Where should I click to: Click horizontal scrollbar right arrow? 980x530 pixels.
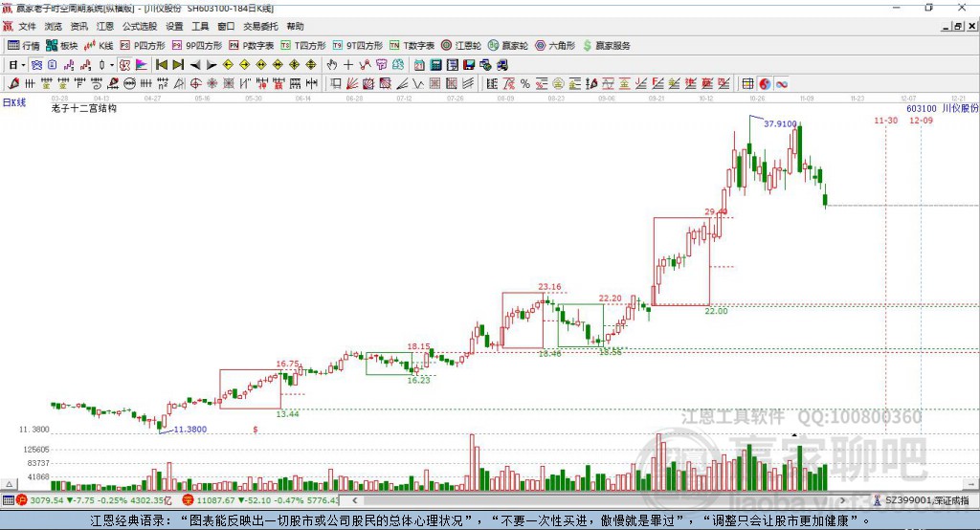[842, 500]
